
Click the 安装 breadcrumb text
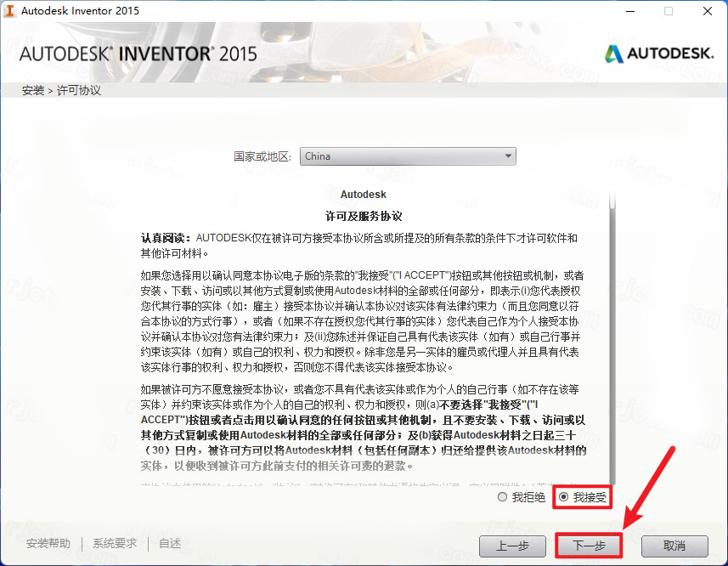(x=33, y=90)
